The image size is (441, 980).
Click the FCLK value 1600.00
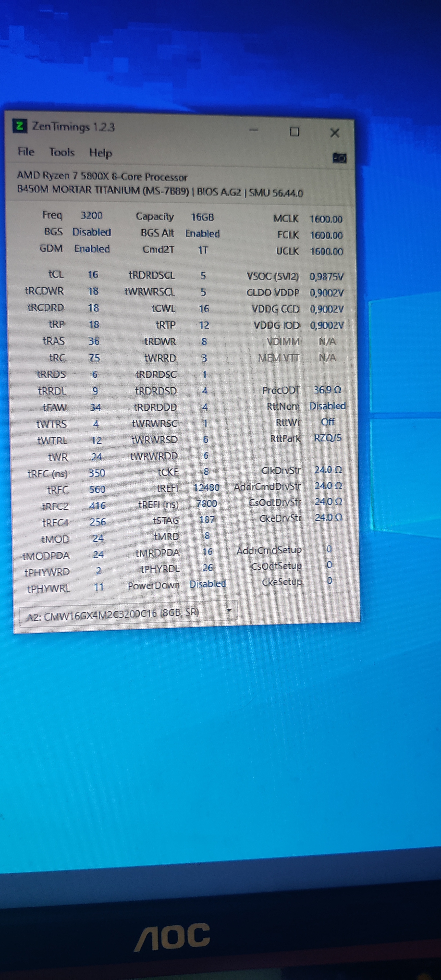327,235
